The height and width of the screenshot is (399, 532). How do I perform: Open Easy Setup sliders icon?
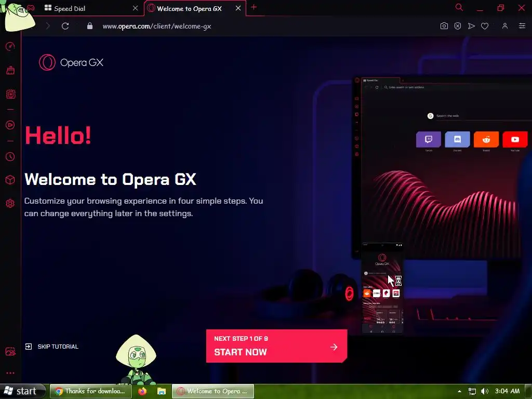pyautogui.click(x=522, y=26)
